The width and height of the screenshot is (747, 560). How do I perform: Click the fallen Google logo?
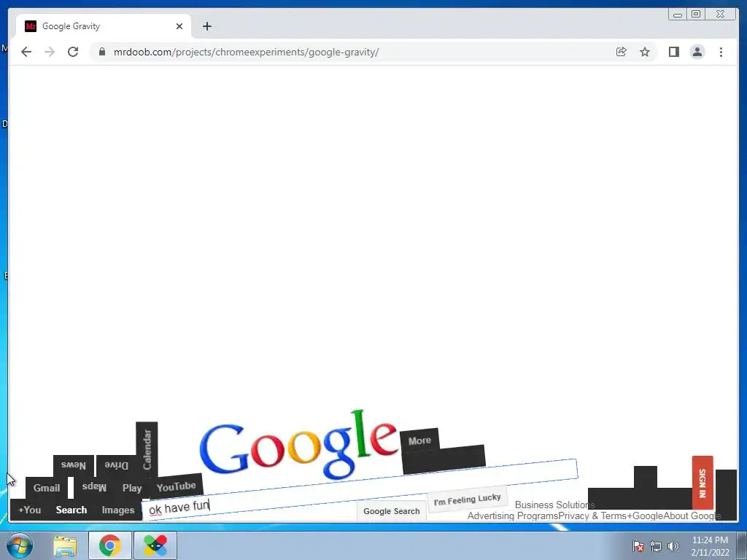point(298,446)
